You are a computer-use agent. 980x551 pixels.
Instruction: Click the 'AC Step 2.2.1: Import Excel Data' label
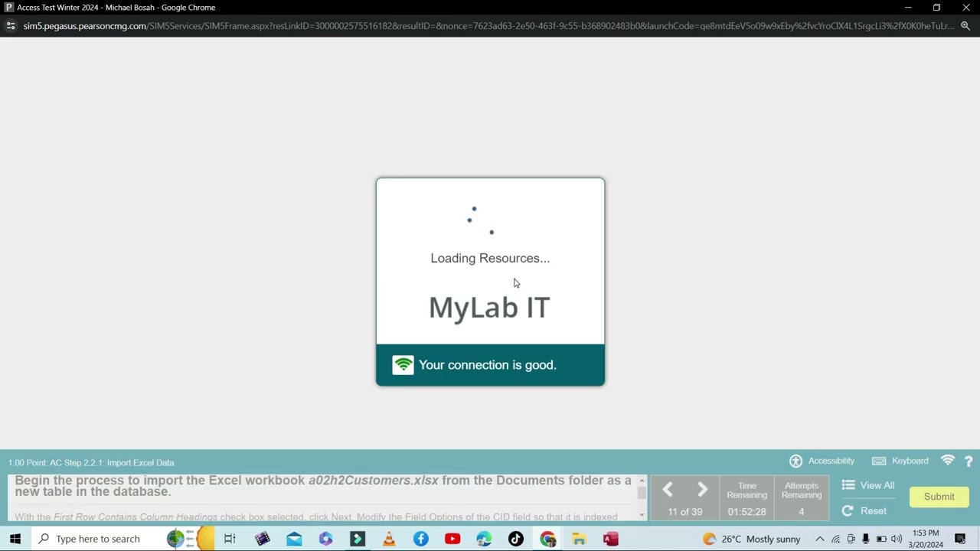coord(112,462)
